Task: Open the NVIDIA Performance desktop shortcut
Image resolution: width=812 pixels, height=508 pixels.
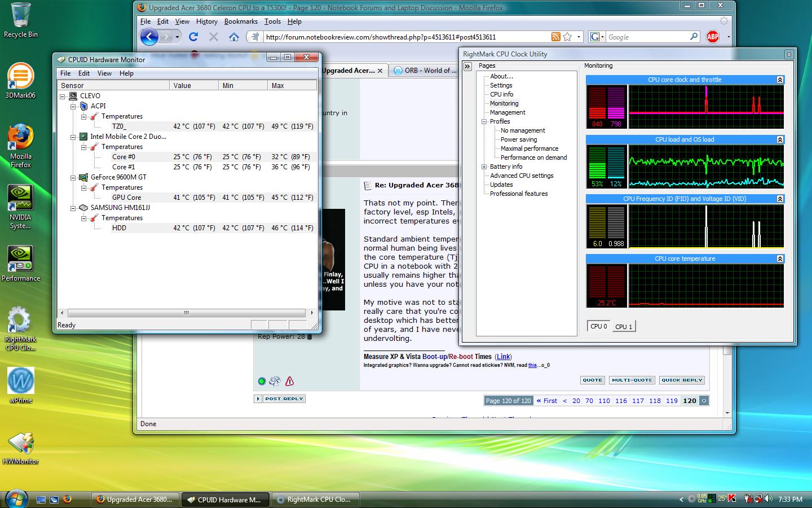Action: [x=21, y=264]
